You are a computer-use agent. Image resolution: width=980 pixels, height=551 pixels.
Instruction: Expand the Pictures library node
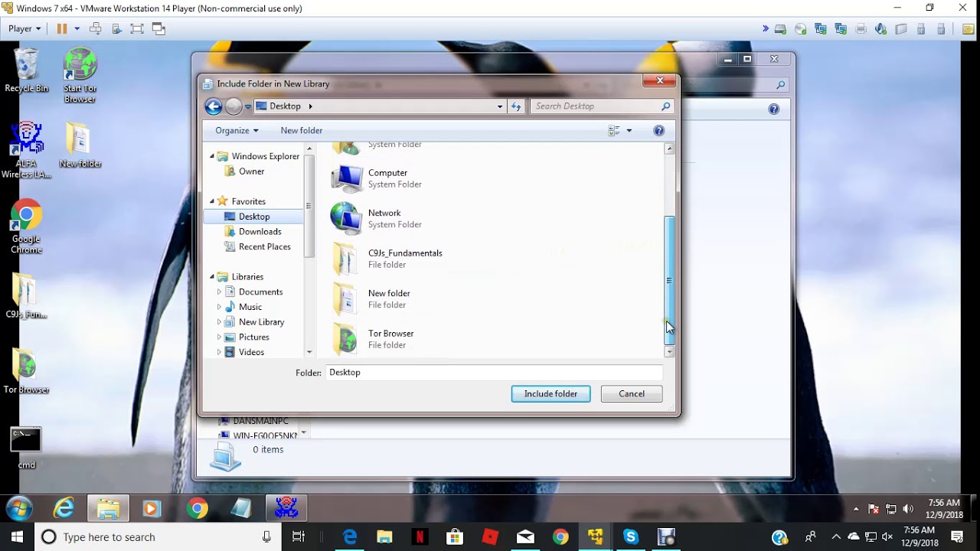[219, 337]
